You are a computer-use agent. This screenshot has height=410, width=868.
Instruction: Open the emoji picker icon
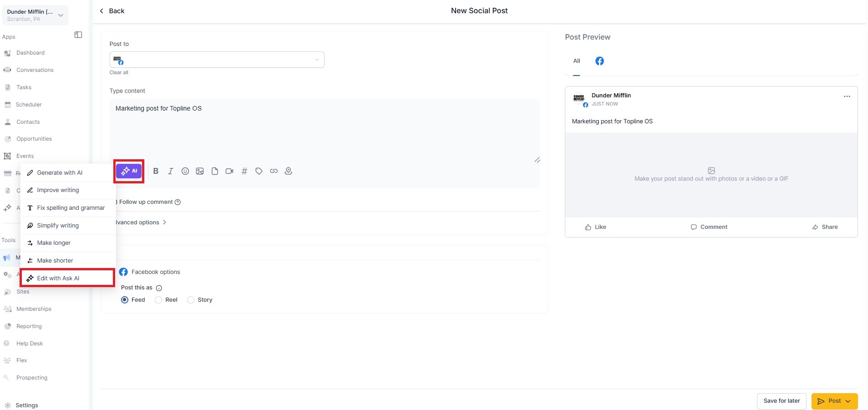[185, 171]
